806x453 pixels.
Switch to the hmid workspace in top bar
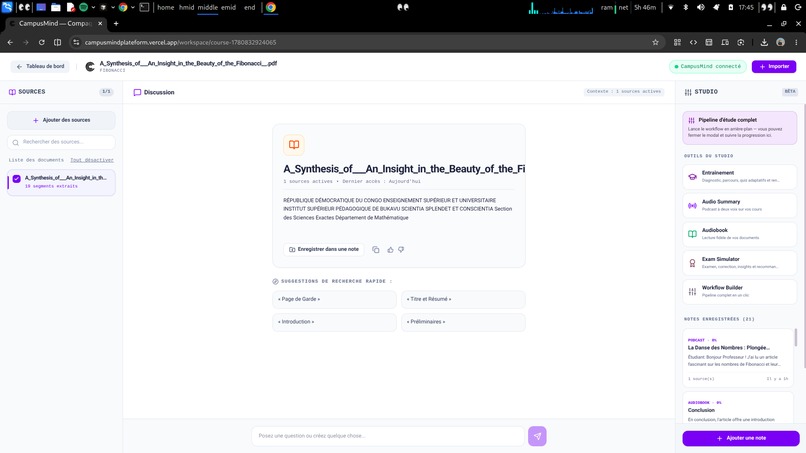(x=187, y=7)
